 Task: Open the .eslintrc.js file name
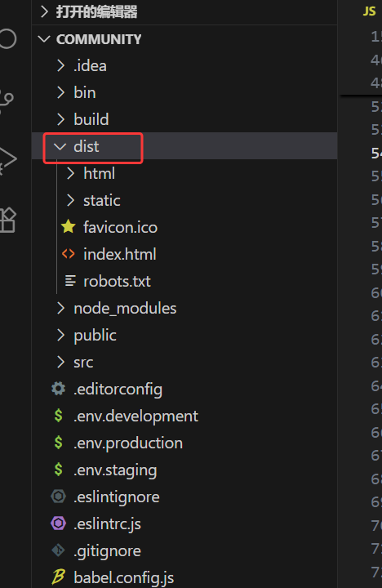[x=108, y=524]
